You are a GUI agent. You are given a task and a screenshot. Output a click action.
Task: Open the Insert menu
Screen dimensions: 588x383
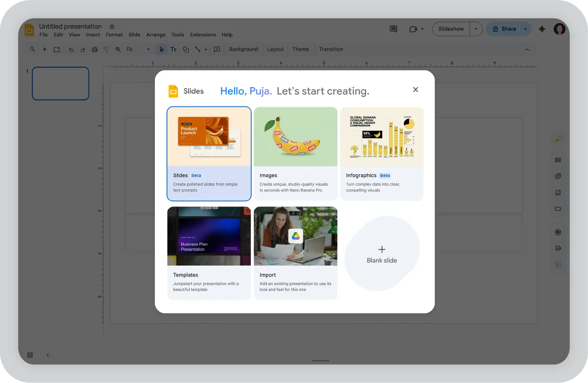pyautogui.click(x=93, y=35)
